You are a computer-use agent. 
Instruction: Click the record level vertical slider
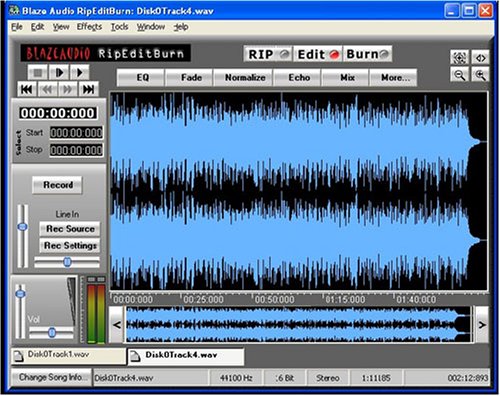coord(22,236)
